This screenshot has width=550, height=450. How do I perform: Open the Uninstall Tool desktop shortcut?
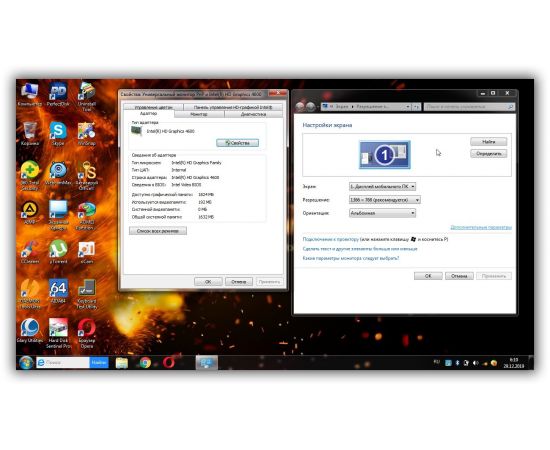(86, 96)
